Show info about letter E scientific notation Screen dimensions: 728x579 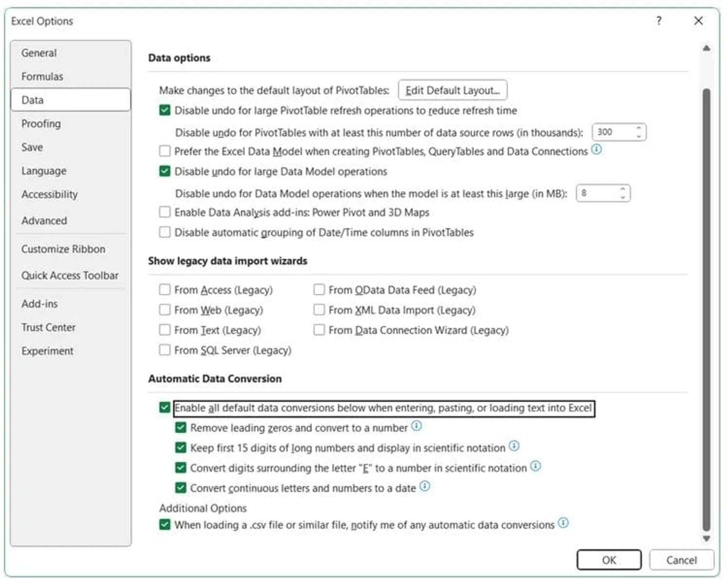[x=535, y=466]
